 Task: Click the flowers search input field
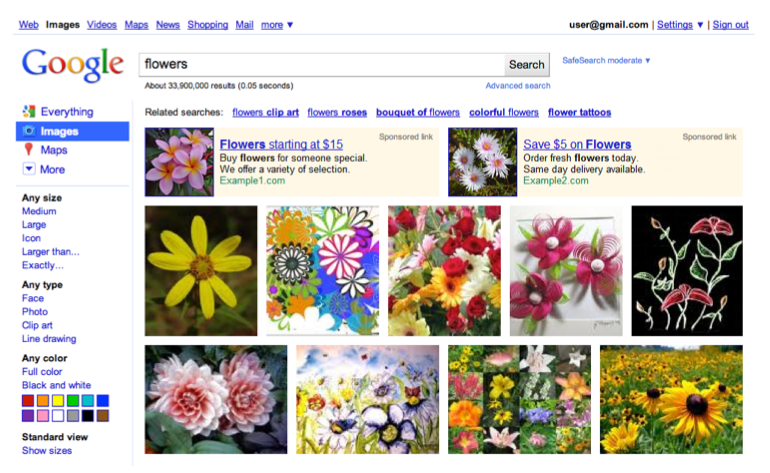pyautogui.click(x=322, y=64)
